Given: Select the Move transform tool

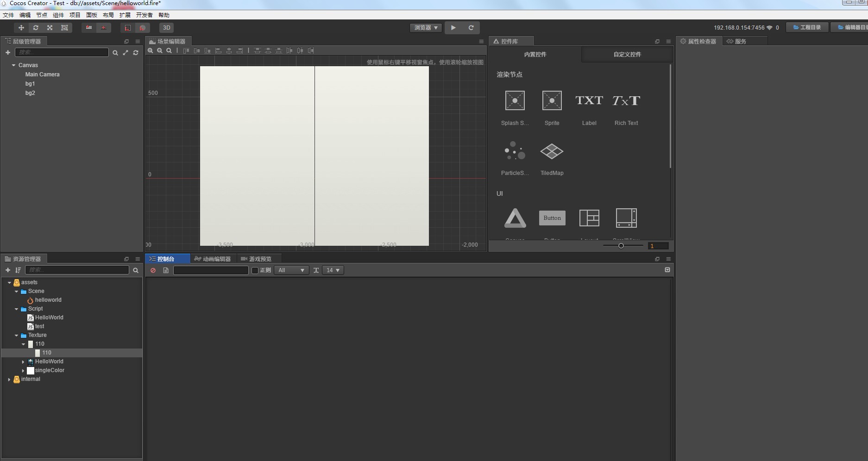Looking at the screenshot, I should pos(21,28).
